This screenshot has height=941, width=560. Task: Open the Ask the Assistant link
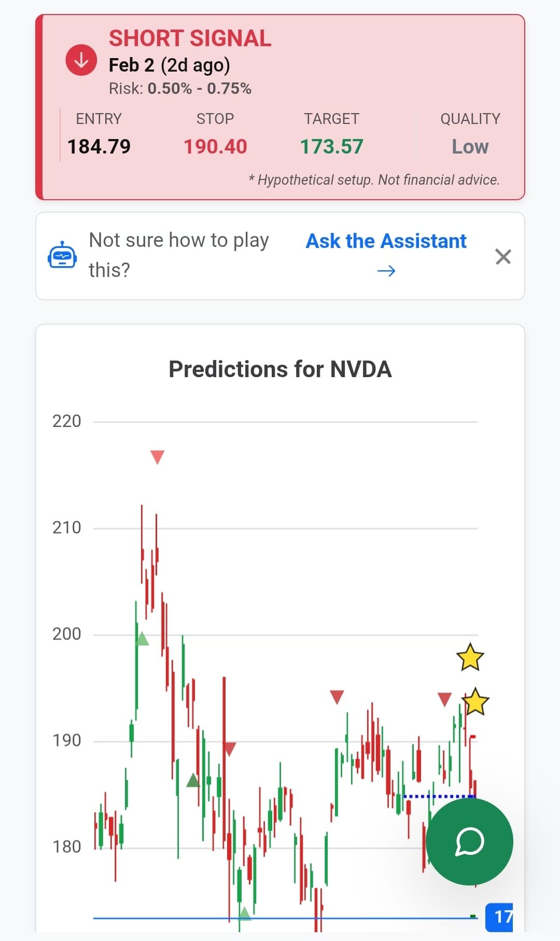pyautogui.click(x=386, y=241)
